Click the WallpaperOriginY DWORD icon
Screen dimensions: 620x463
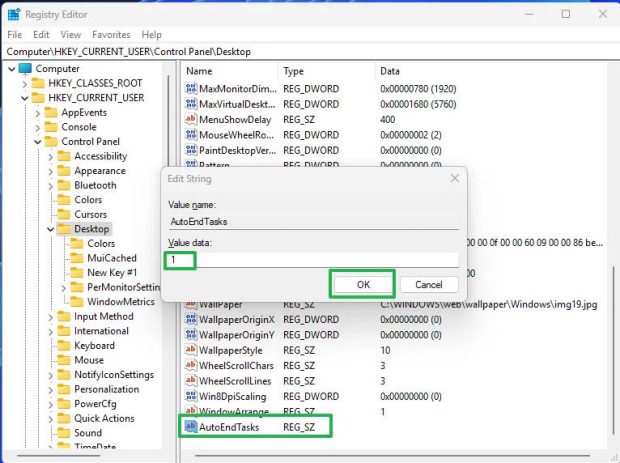tap(191, 334)
